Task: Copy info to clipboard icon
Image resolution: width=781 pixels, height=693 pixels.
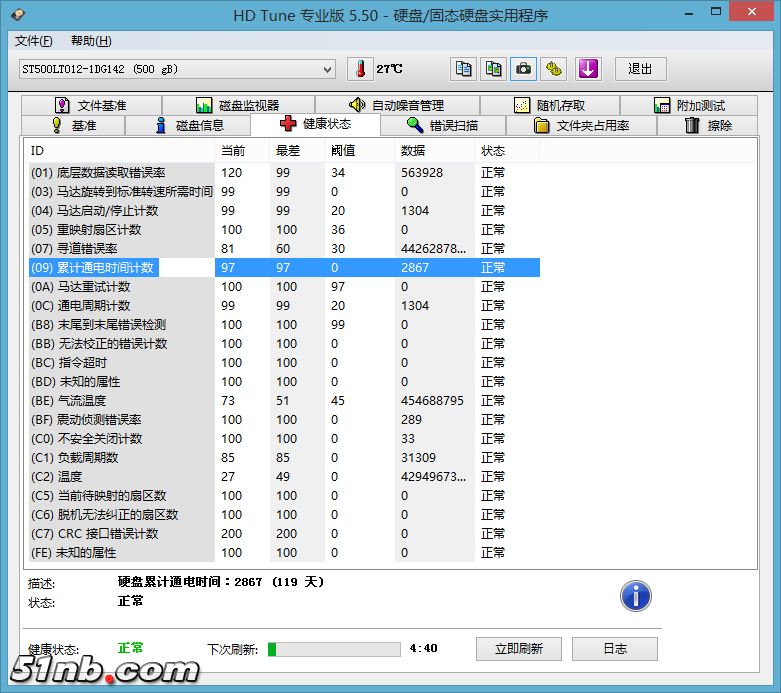Action: (x=463, y=69)
